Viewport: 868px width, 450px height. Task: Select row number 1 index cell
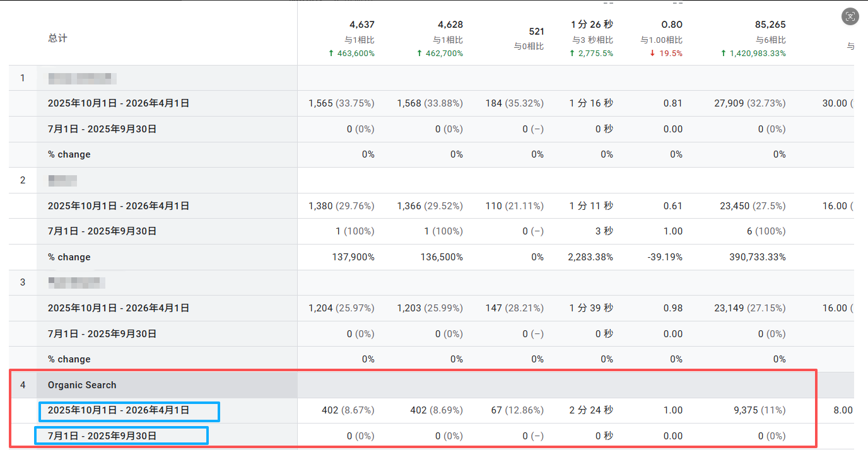click(x=23, y=78)
